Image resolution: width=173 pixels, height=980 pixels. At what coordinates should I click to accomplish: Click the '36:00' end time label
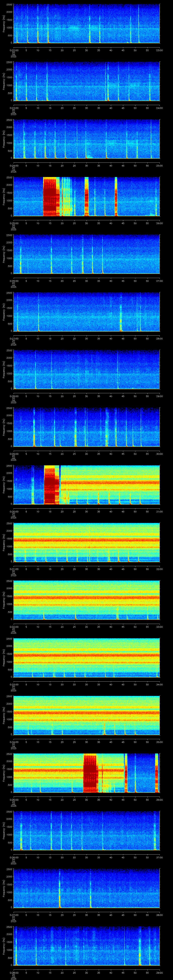(x=159, y=799)
